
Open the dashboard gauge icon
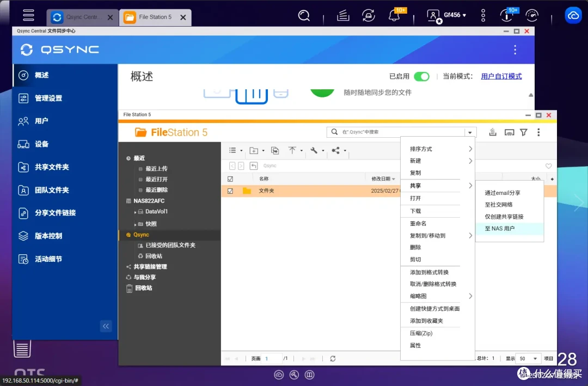pyautogui.click(x=532, y=16)
